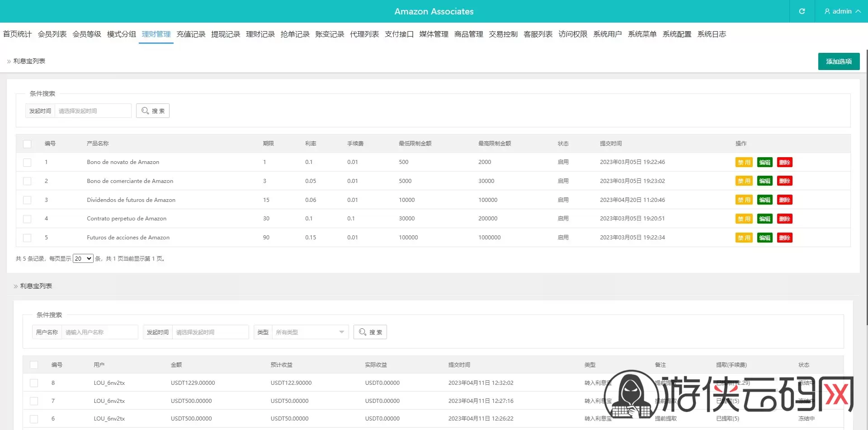The width and height of the screenshot is (868, 430).
Task: Edit product Bono de novato de Amazon
Action: coord(765,162)
